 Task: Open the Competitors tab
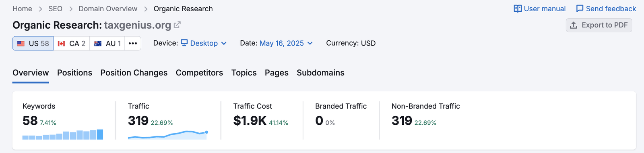pos(199,73)
